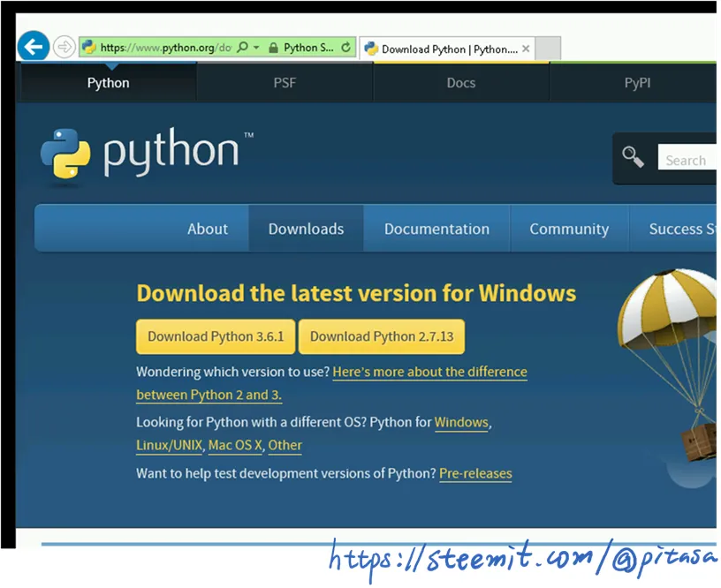Follow the Windows OS link
The width and height of the screenshot is (721, 588).
[x=461, y=422]
